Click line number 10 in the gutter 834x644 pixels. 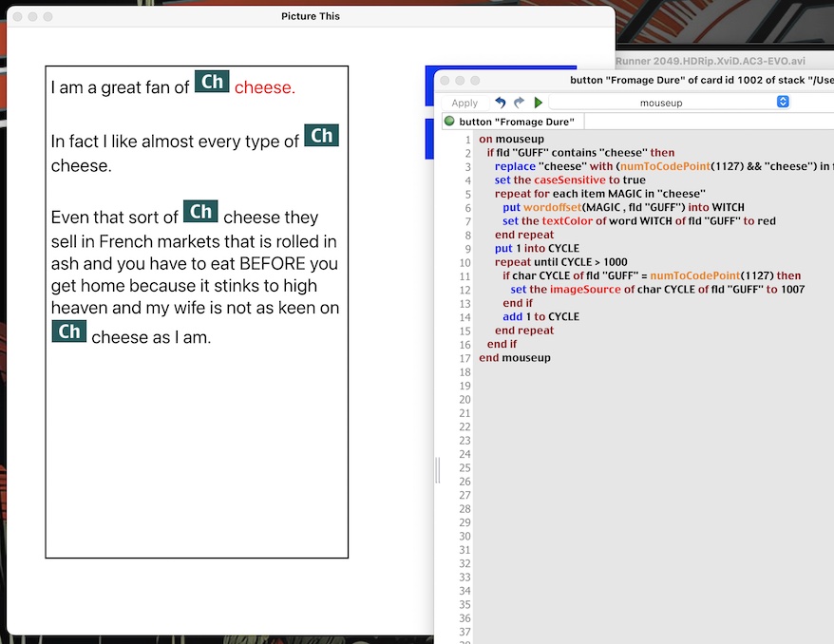[465, 262]
